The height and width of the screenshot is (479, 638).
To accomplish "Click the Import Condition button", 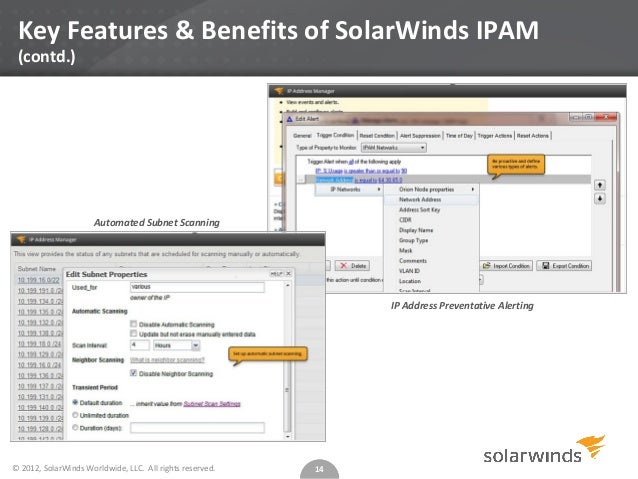I will point(506,266).
